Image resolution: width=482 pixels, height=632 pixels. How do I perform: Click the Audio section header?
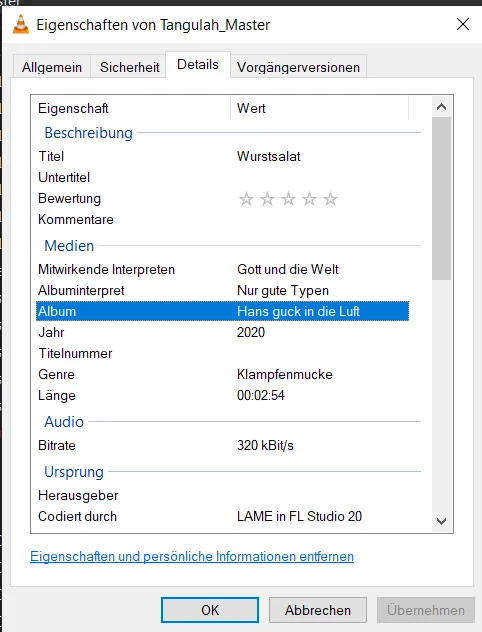[x=64, y=422]
